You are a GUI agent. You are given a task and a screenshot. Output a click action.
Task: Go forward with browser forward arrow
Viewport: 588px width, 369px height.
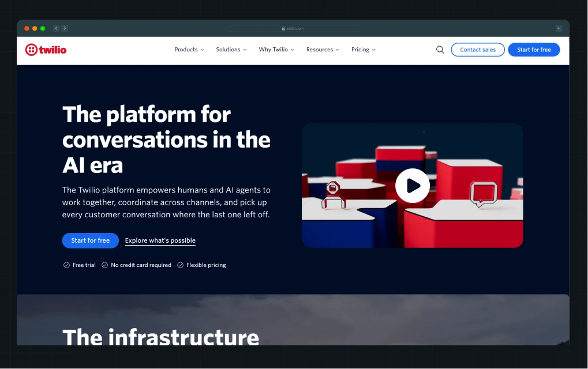(x=65, y=28)
